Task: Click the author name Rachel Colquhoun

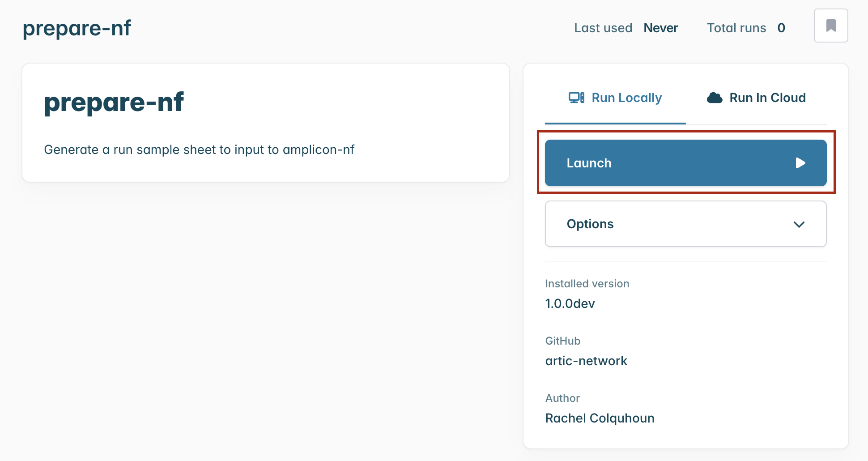Action: coord(600,418)
